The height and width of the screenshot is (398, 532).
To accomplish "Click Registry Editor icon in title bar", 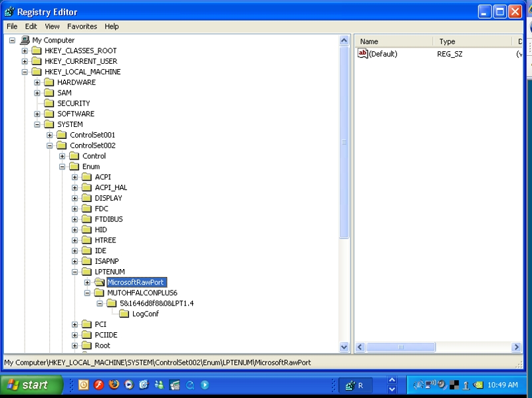I will (x=9, y=12).
